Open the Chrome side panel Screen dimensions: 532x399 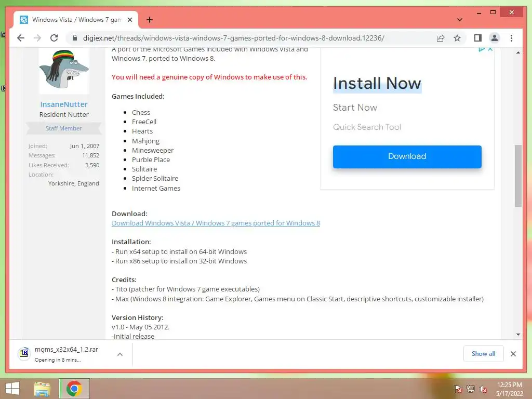[478, 38]
